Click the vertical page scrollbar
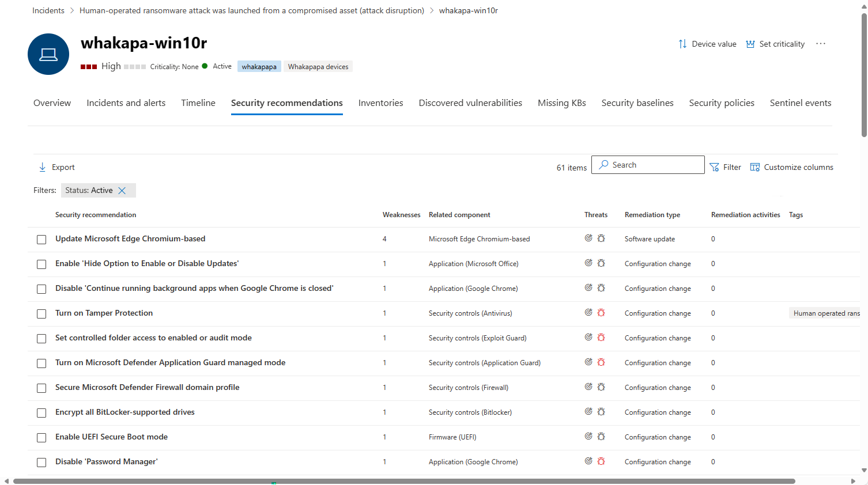Image resolution: width=868 pixels, height=485 pixels. [864, 75]
